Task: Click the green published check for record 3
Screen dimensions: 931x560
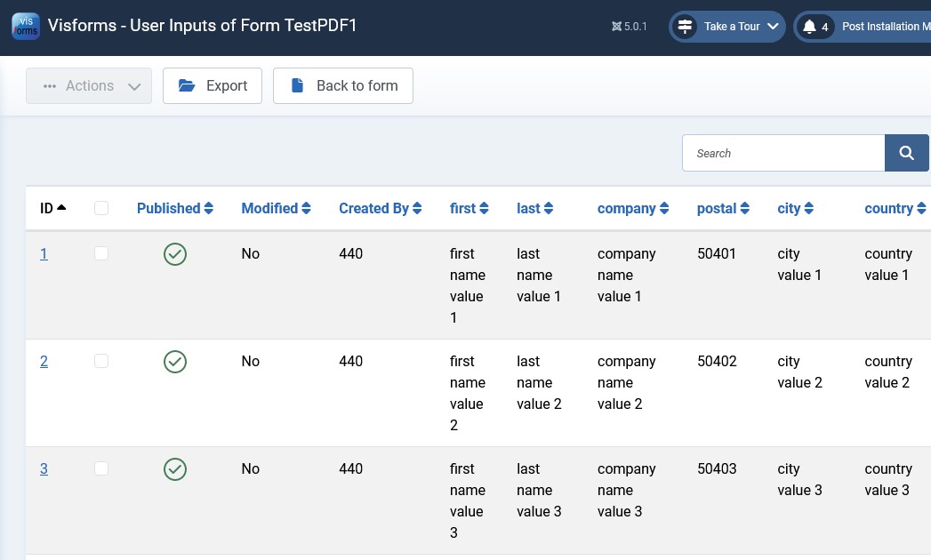Action: point(174,468)
